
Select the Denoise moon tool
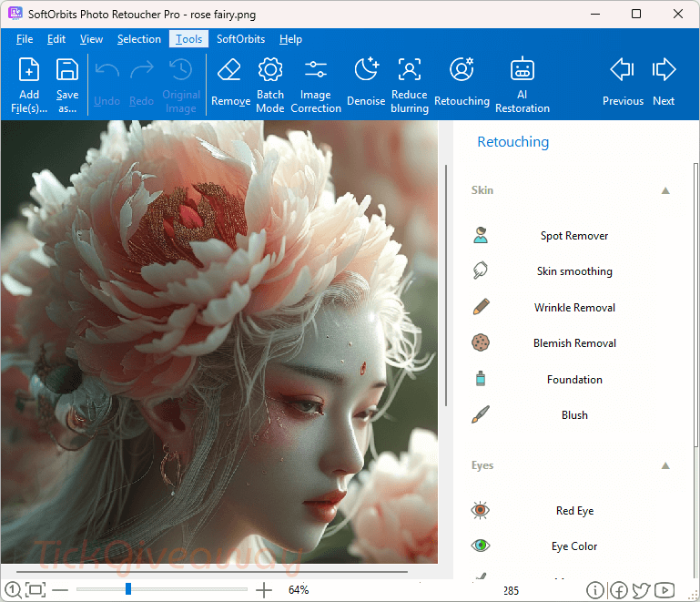coord(366,69)
